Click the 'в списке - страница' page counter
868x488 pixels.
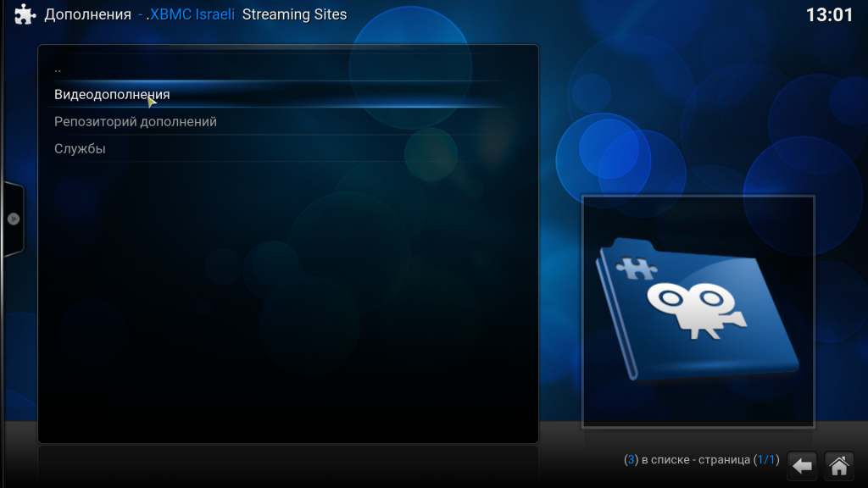pos(701,460)
